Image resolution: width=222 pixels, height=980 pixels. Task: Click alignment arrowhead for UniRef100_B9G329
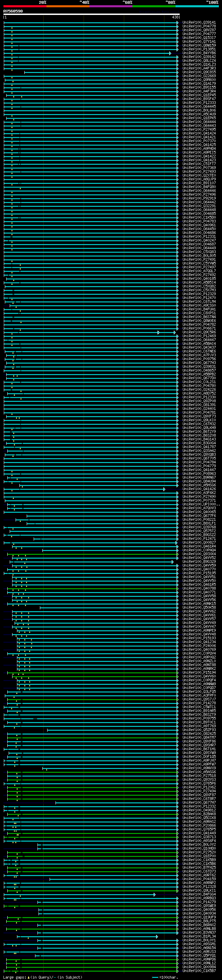[173, 562]
